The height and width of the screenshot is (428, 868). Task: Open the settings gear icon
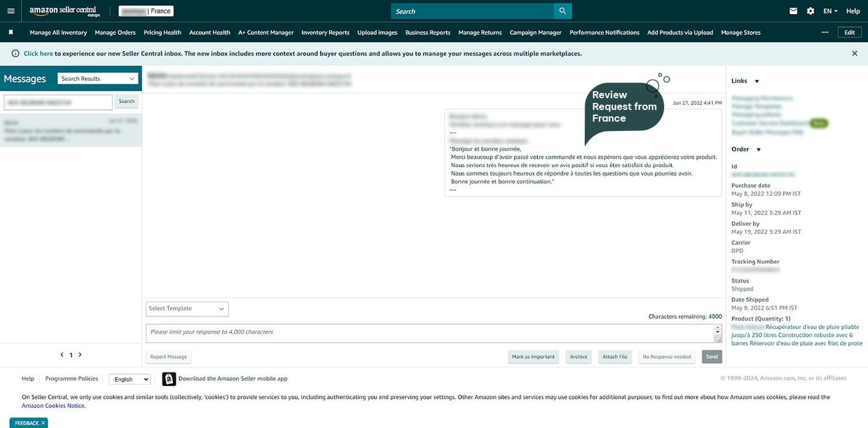tap(810, 11)
